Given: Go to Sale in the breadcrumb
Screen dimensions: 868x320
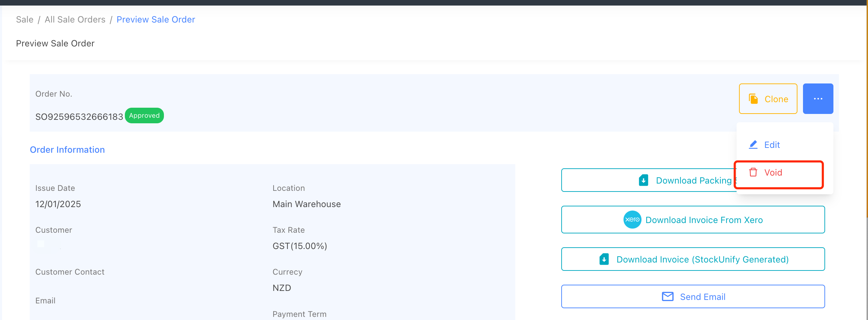Looking at the screenshot, I should (x=25, y=20).
